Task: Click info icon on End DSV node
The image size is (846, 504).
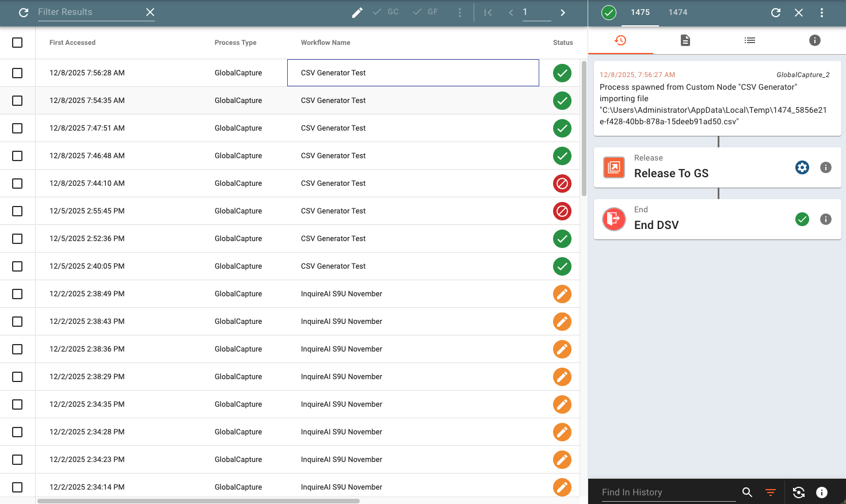Action: [x=825, y=219]
